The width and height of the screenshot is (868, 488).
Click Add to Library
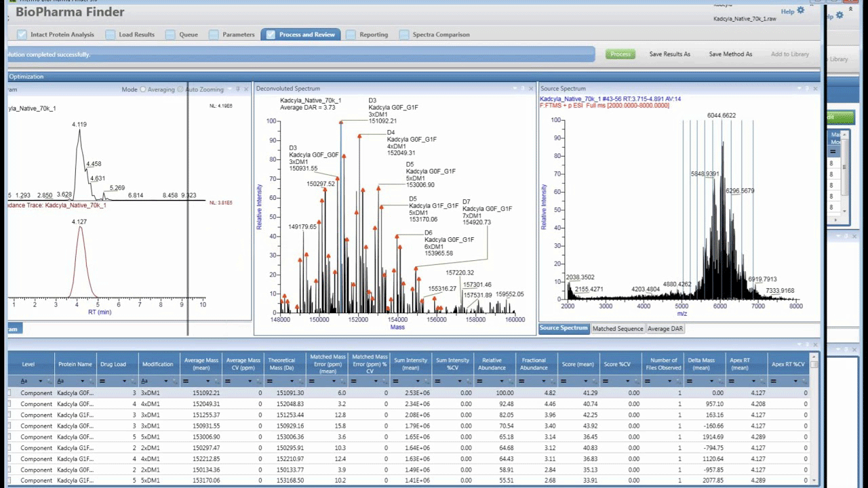[790, 54]
